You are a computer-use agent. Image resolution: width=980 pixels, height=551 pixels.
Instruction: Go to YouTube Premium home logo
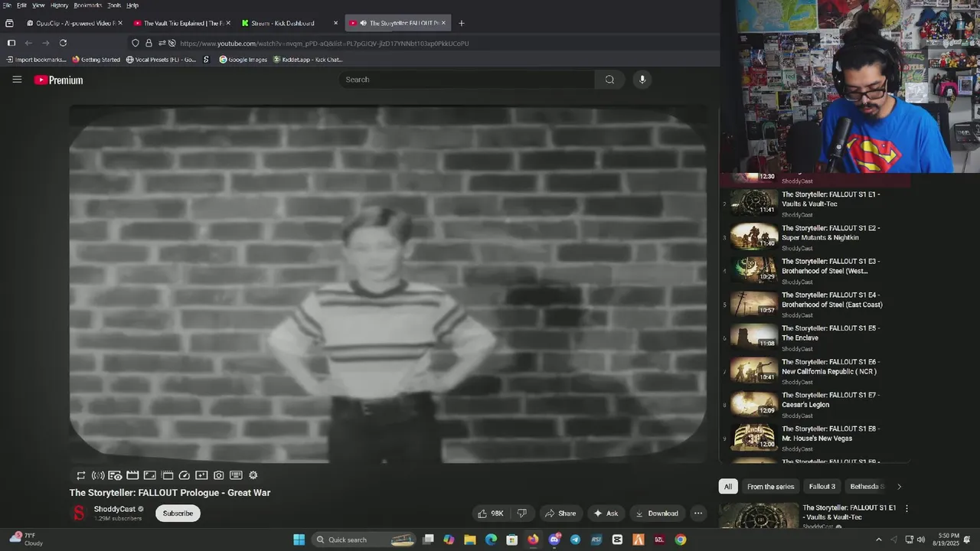point(58,80)
